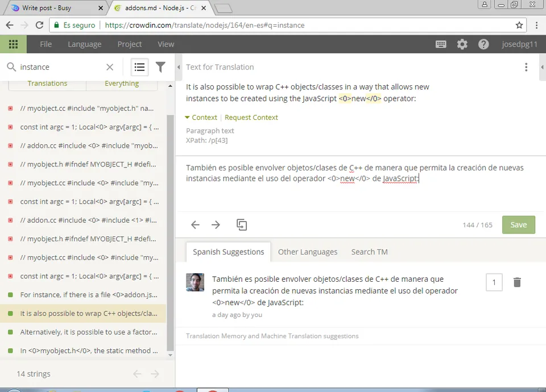Open the File menu
546x392 pixels.
point(45,44)
